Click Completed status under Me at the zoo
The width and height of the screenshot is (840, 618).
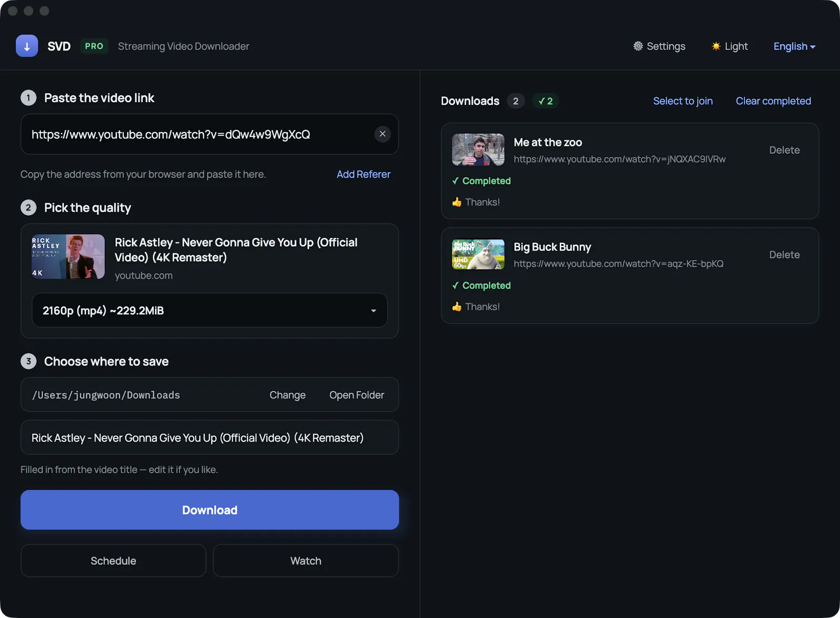tap(481, 181)
